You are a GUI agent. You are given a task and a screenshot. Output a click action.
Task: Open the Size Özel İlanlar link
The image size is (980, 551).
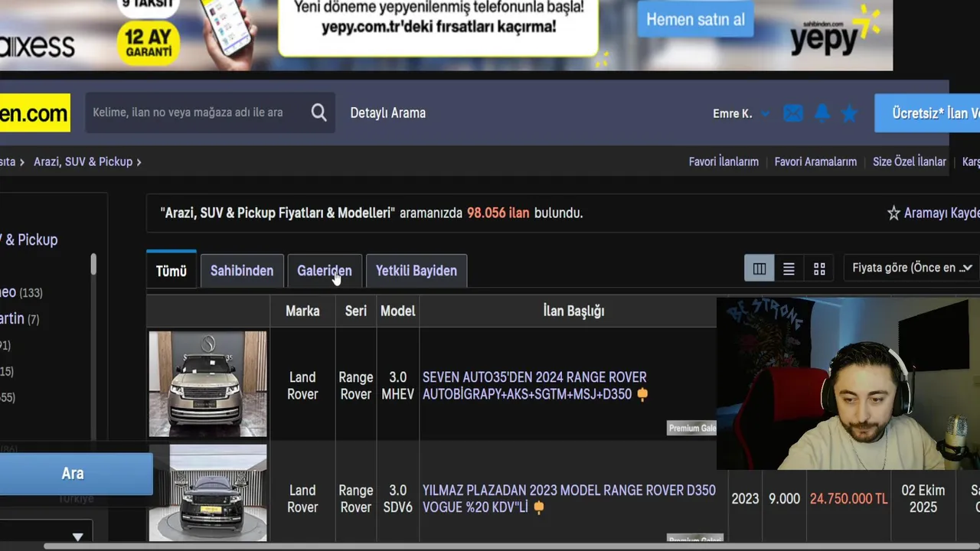click(x=910, y=161)
